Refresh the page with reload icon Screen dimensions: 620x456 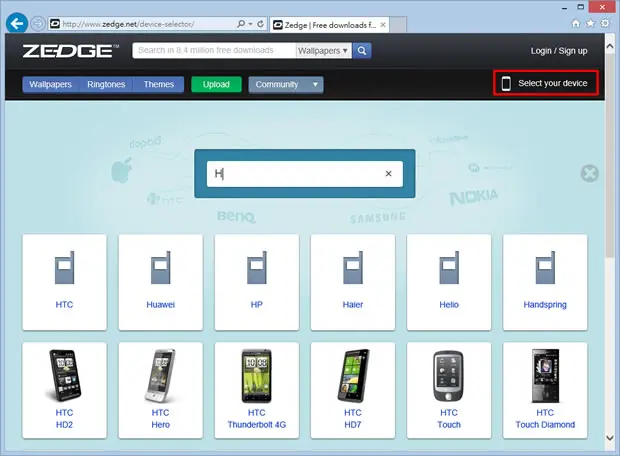point(260,24)
